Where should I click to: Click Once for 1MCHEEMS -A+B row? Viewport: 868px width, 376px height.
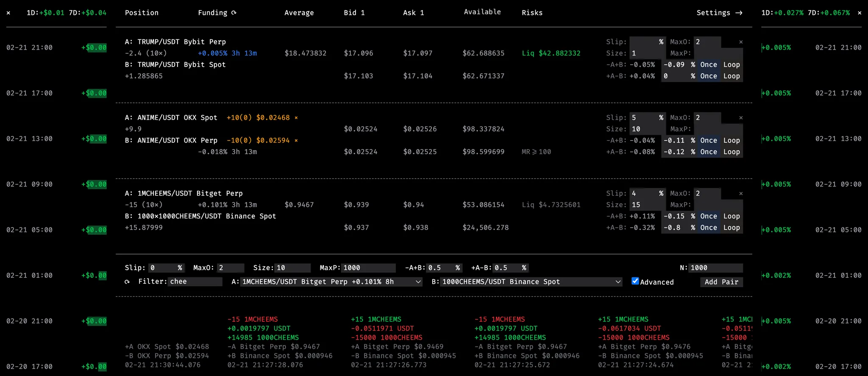(709, 216)
